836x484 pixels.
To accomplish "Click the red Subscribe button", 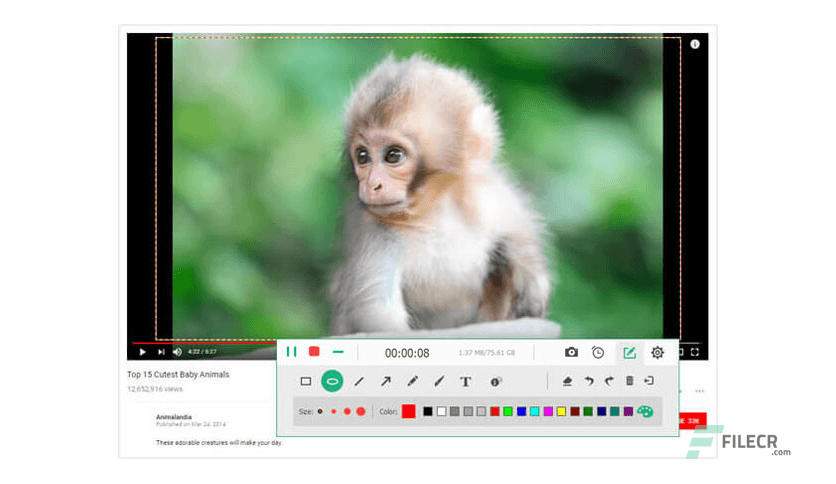I will pos(693,421).
